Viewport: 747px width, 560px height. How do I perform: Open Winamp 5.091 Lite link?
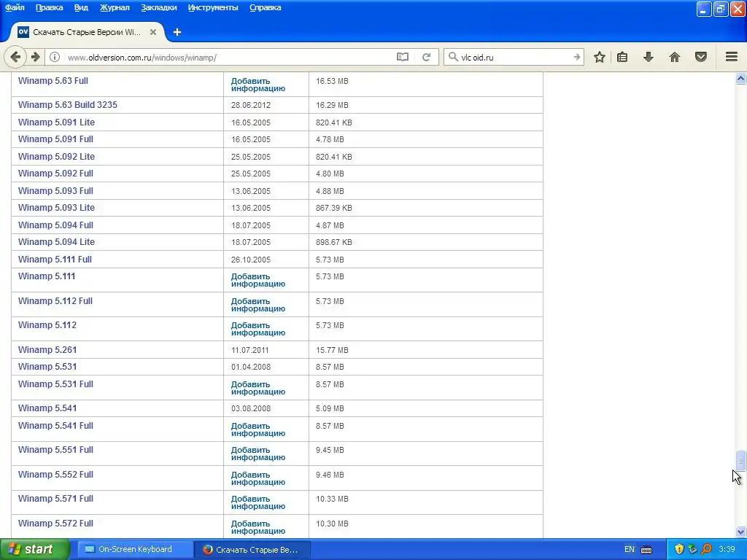56,122
